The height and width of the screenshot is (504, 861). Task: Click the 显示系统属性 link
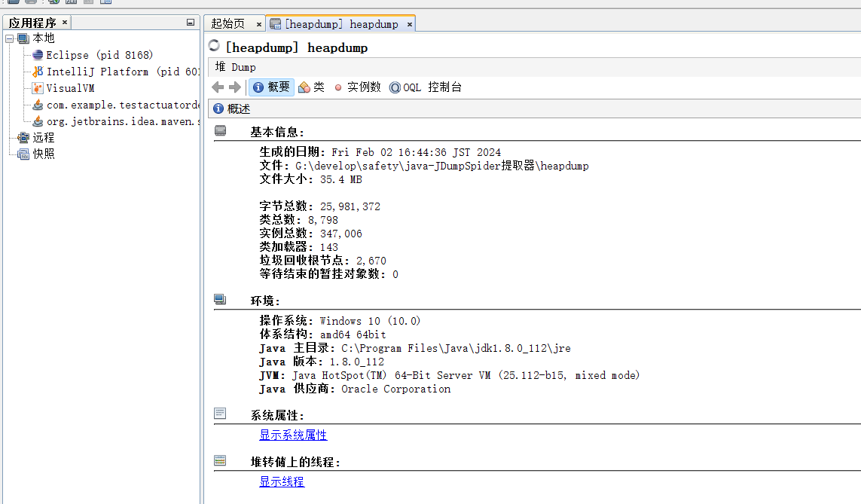tap(293, 435)
